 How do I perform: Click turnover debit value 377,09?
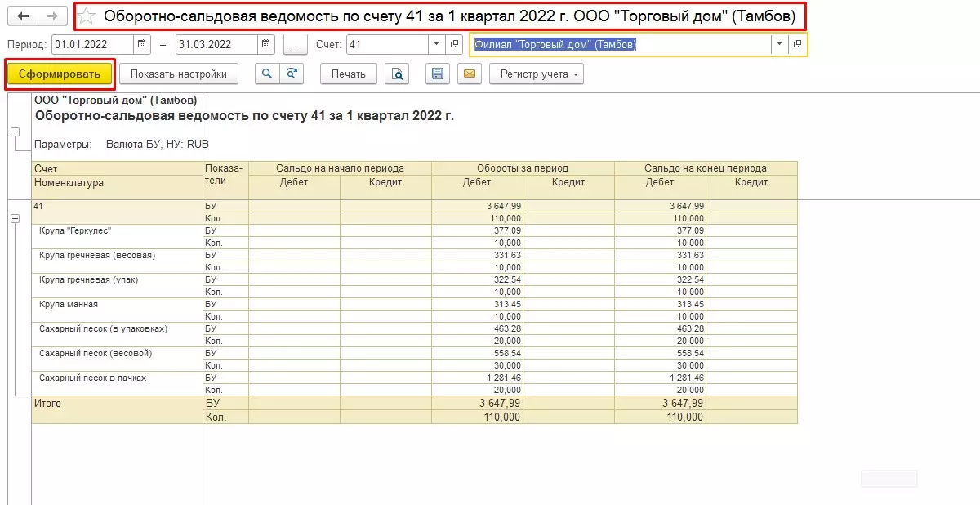point(507,230)
